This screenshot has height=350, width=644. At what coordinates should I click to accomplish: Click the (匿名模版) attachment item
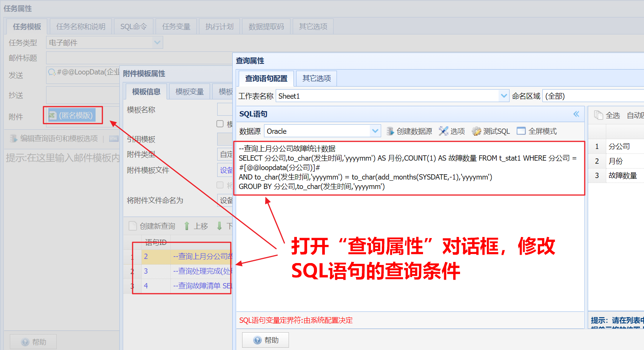pyautogui.click(x=71, y=116)
